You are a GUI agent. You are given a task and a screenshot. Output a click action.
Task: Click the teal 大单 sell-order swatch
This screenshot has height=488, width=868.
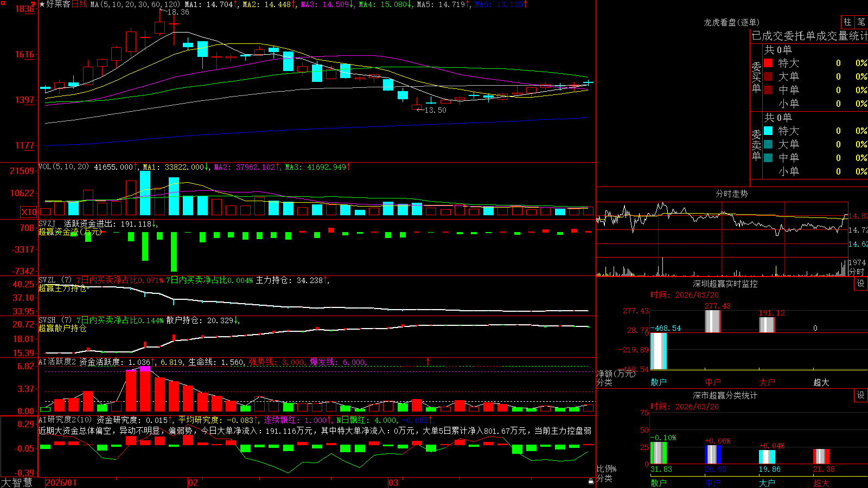pyautogui.click(x=768, y=144)
